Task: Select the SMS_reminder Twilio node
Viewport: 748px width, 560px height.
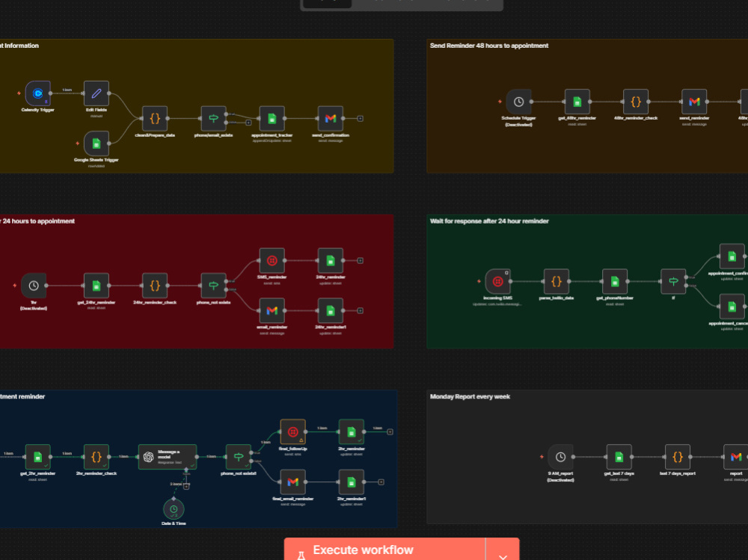Action: point(272,260)
